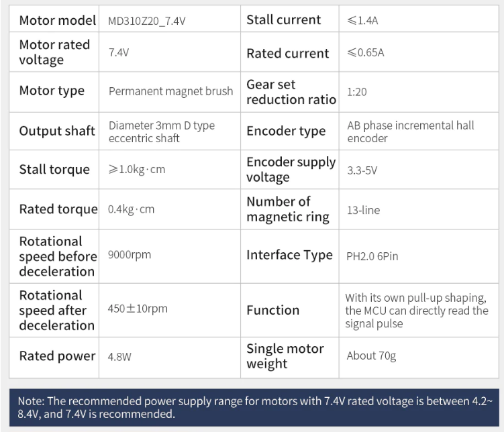
Task: Click the 4.8W rated power value
Action: pyautogui.click(x=119, y=357)
